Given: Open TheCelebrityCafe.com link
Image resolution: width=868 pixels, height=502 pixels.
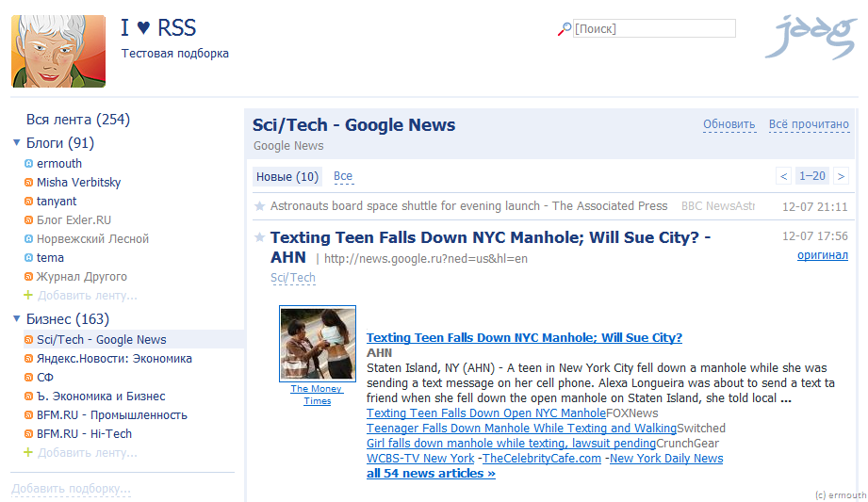Looking at the screenshot, I should click(x=542, y=459).
